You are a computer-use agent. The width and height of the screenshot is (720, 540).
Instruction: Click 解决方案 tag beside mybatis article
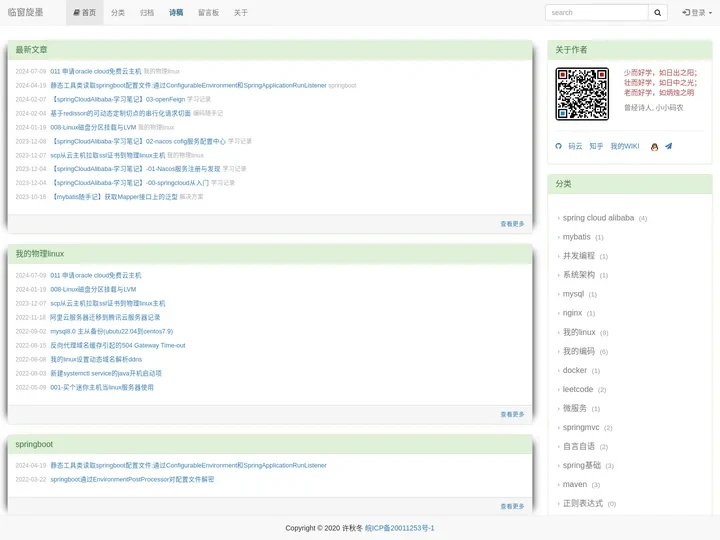(191, 197)
